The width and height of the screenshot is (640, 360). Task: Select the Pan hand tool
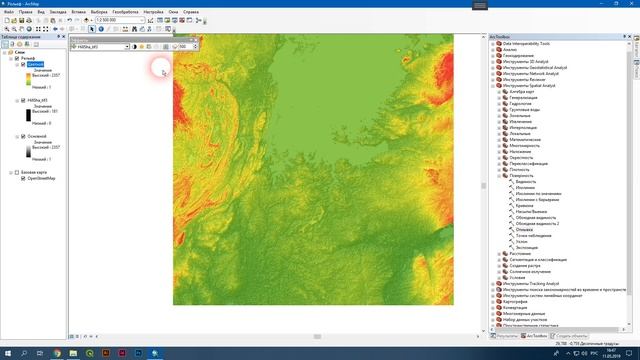[22, 29]
